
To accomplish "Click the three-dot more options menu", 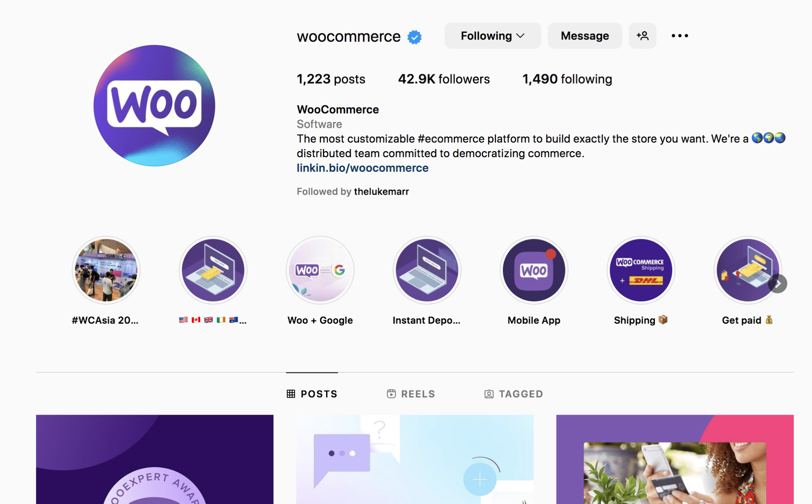I will pyautogui.click(x=680, y=36).
